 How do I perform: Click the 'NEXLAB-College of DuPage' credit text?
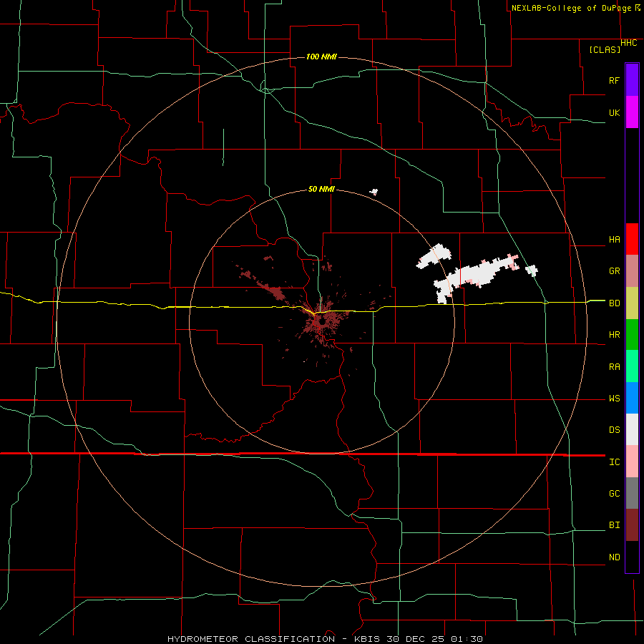click(572, 8)
